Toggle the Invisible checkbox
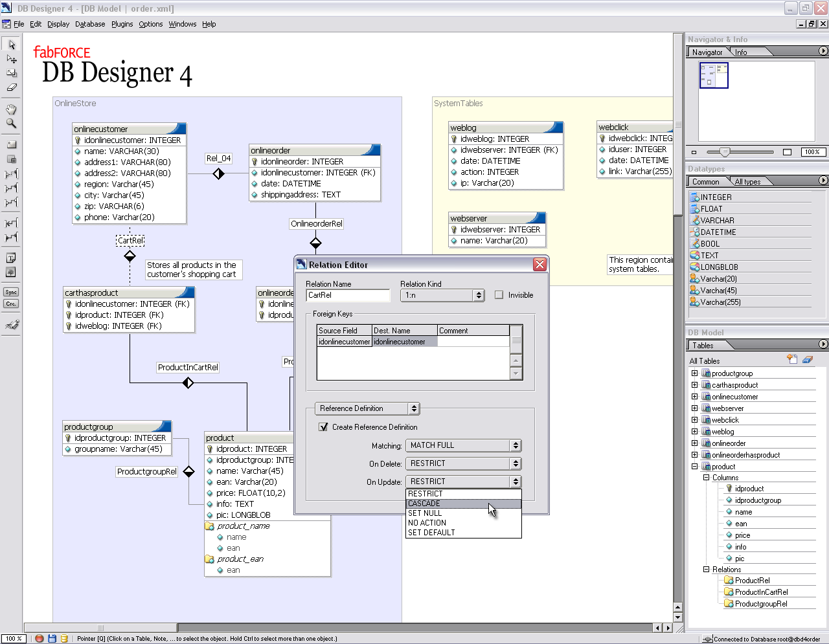The image size is (829, 644). click(x=499, y=294)
